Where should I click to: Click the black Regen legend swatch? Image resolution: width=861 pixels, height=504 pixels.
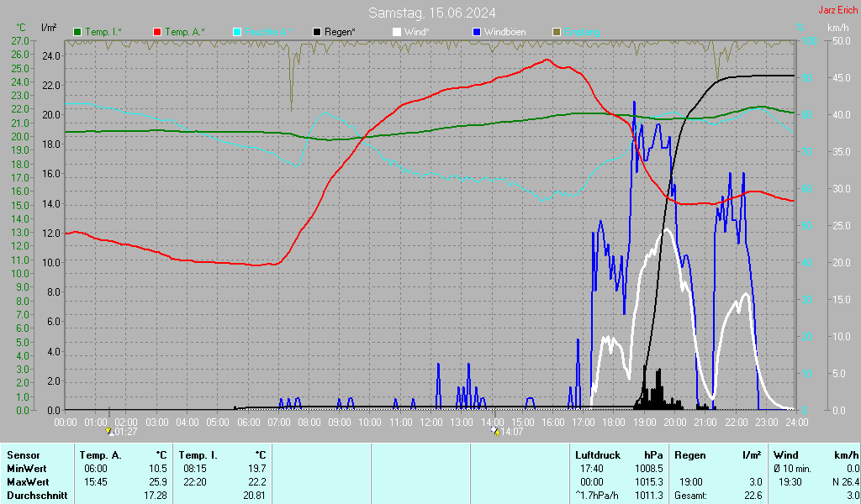[x=317, y=32]
